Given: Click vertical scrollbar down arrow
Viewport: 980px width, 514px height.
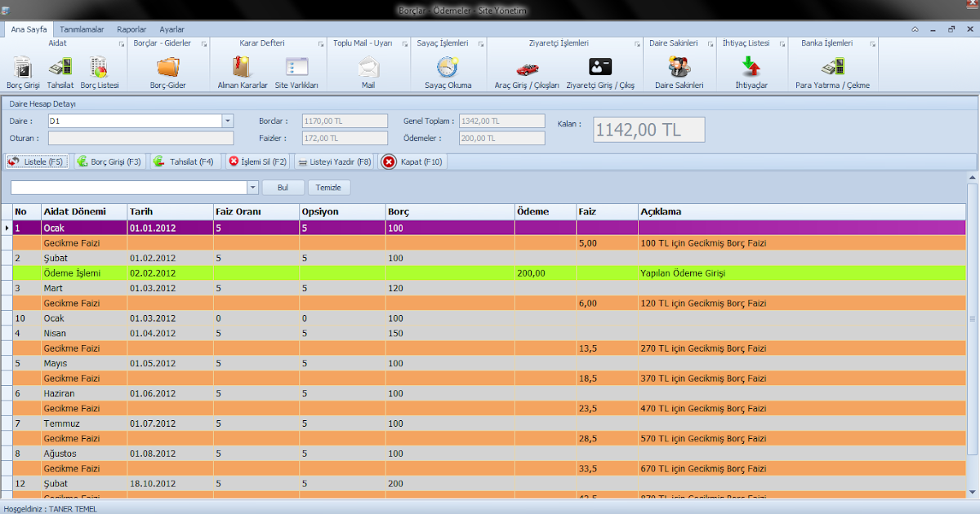Looking at the screenshot, I should (972, 493).
